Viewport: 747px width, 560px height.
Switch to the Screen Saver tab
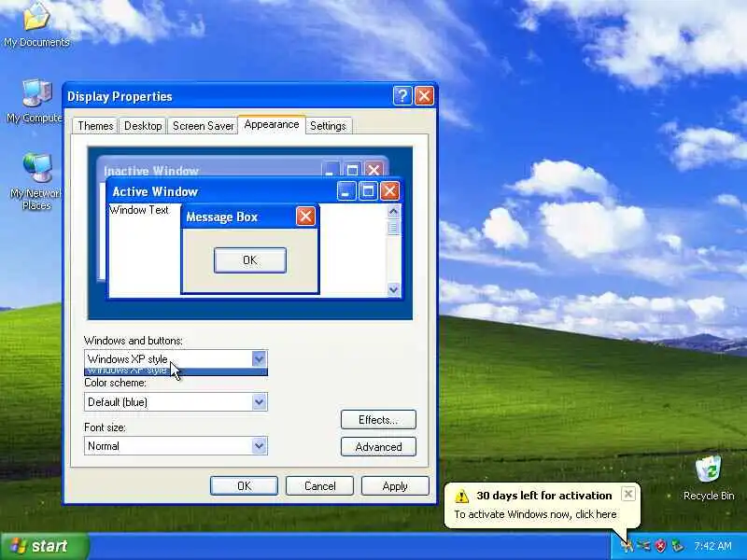pyautogui.click(x=203, y=126)
